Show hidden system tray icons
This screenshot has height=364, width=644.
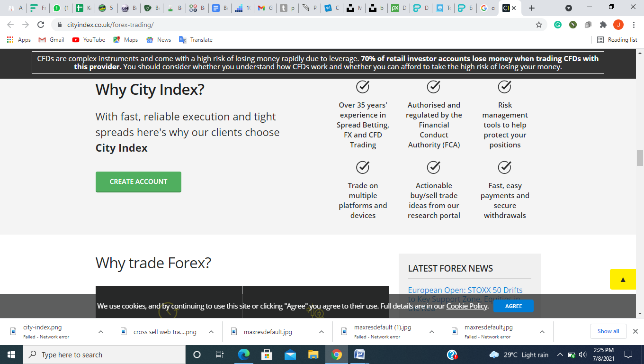point(560,355)
